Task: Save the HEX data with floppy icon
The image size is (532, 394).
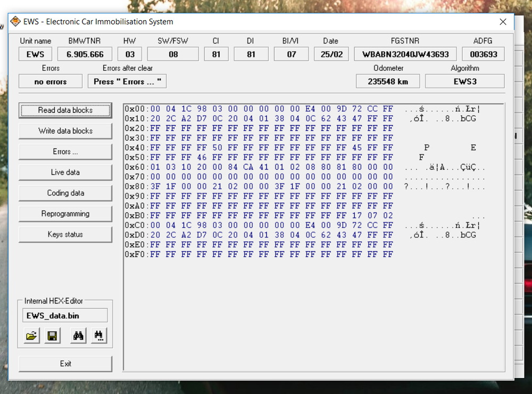Action: tap(52, 336)
